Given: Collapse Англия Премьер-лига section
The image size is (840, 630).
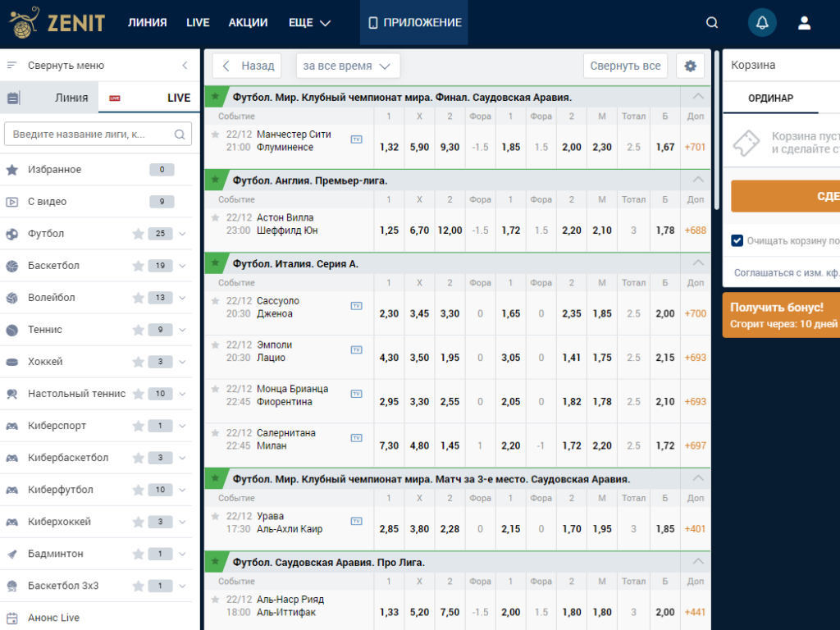Looking at the screenshot, I should coord(697,180).
